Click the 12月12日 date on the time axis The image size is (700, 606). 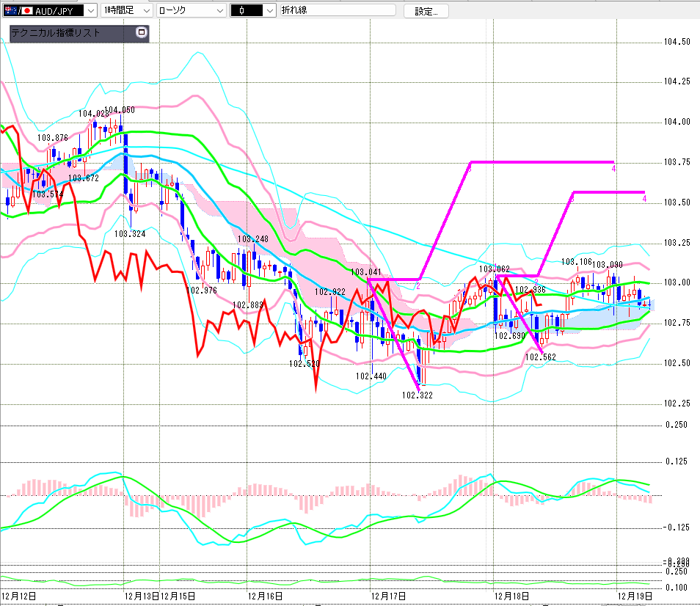[19, 596]
